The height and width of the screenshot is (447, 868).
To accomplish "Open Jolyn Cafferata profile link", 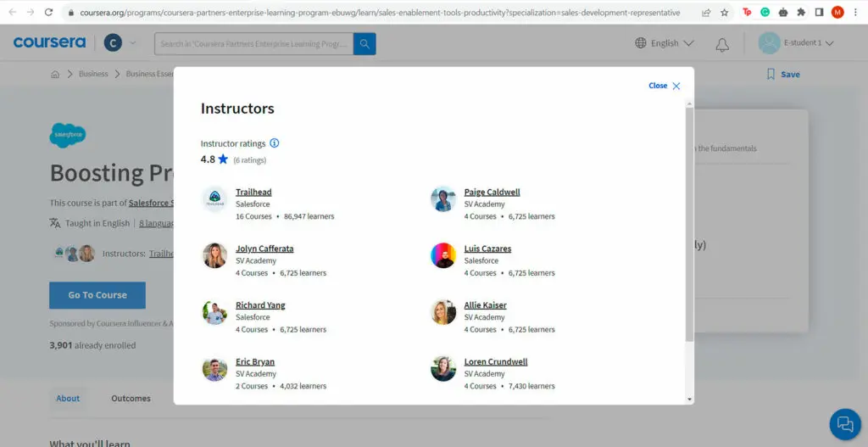I will (x=264, y=249).
